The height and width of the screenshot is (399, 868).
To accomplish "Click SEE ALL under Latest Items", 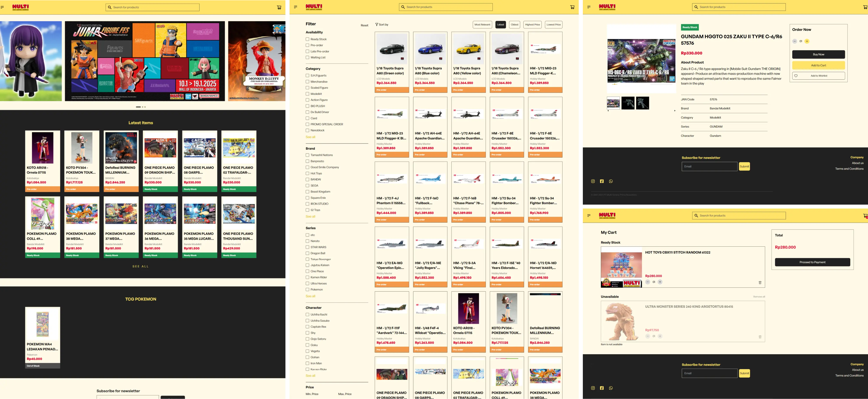I will click(141, 266).
